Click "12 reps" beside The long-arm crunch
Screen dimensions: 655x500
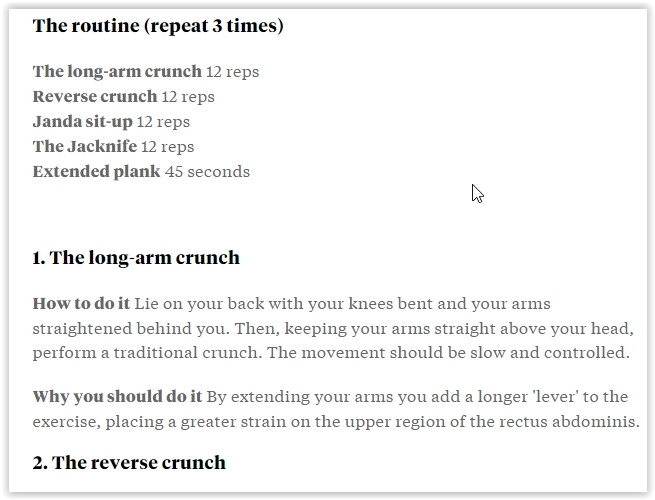(233, 72)
